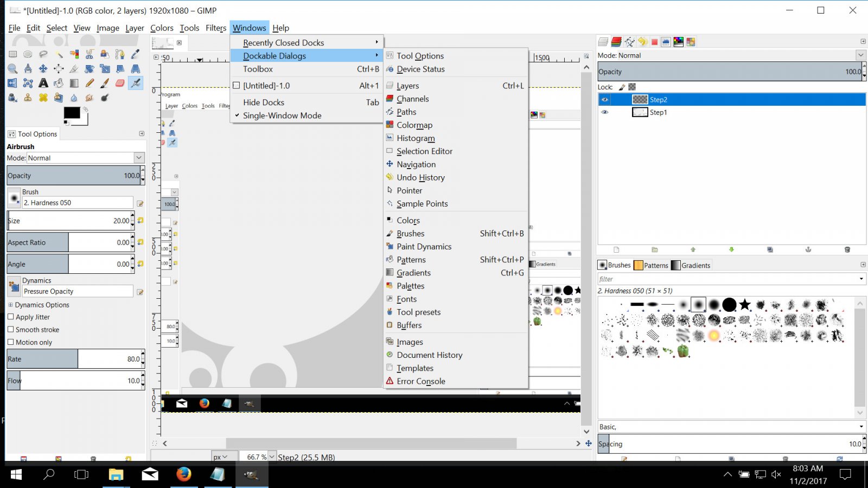
Task: Select the green pepper brush thumbnail
Action: click(x=683, y=351)
